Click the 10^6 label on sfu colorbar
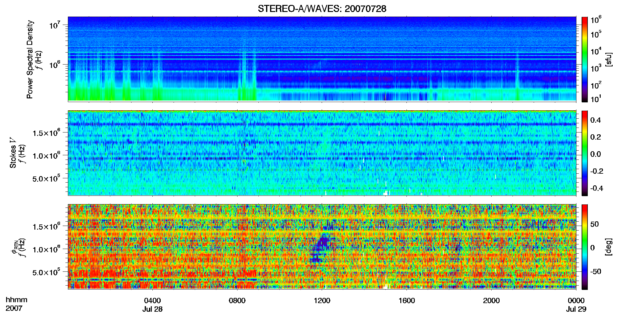644x332 pixels. click(596, 20)
